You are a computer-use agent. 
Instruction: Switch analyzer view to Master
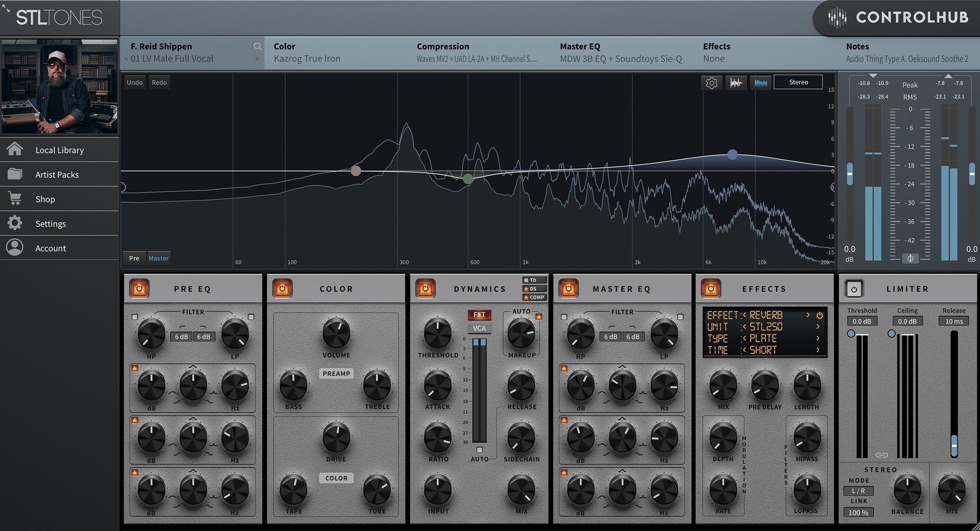pyautogui.click(x=158, y=258)
